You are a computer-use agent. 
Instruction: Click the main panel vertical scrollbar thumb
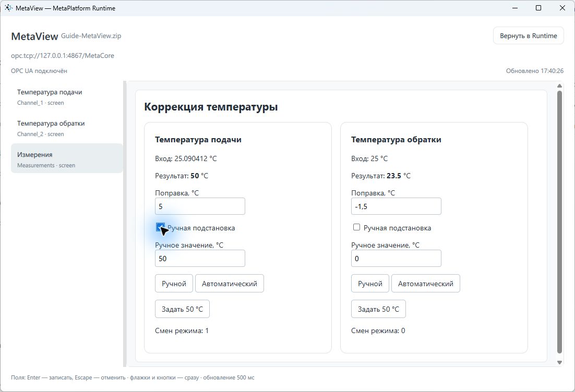pyautogui.click(x=559, y=222)
